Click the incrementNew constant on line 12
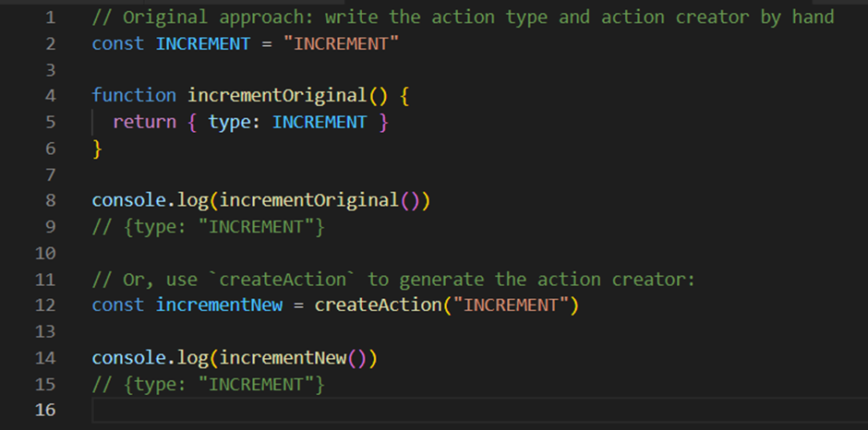 219,305
